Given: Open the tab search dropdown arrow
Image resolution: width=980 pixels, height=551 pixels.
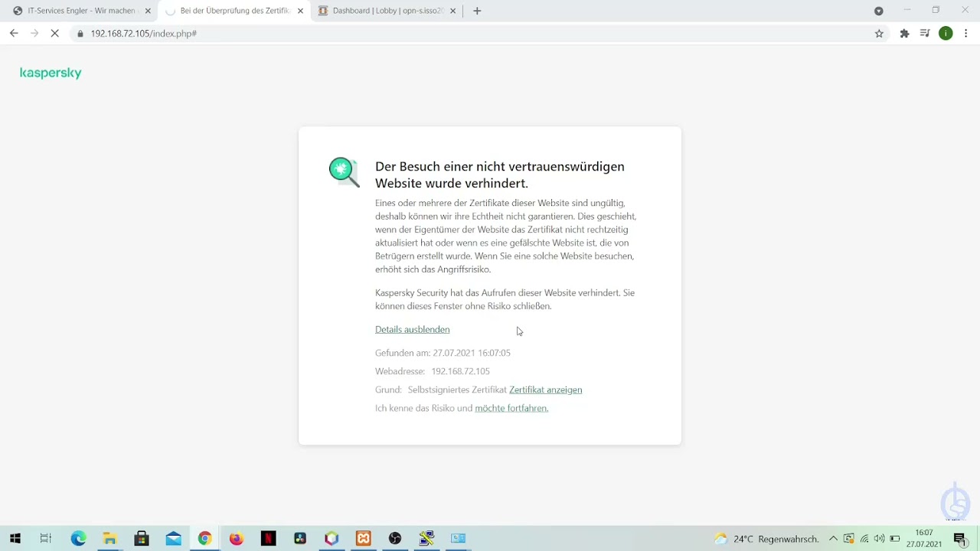Looking at the screenshot, I should [879, 11].
